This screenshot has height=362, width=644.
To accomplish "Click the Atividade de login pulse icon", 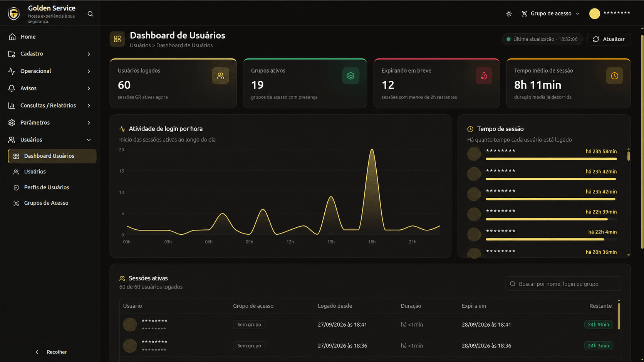I will (122, 129).
